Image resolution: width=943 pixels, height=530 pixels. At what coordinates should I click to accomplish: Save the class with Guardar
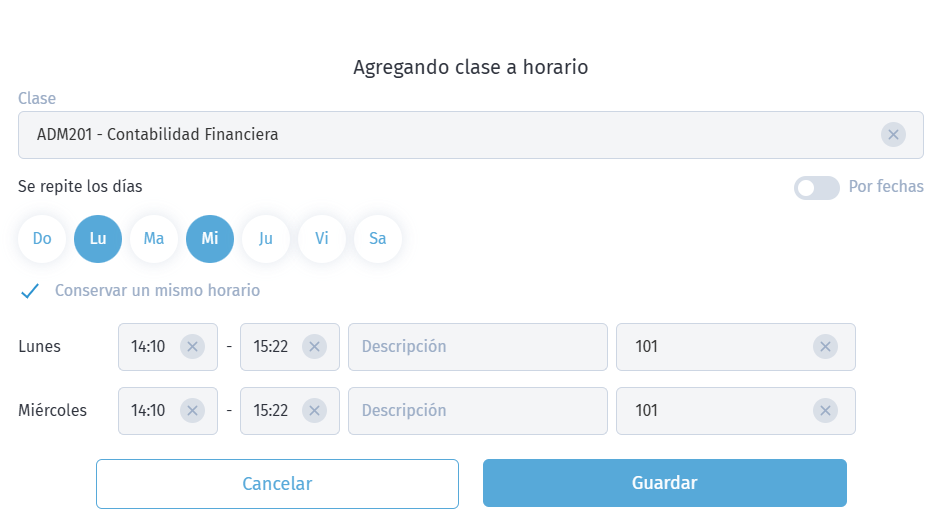[665, 483]
